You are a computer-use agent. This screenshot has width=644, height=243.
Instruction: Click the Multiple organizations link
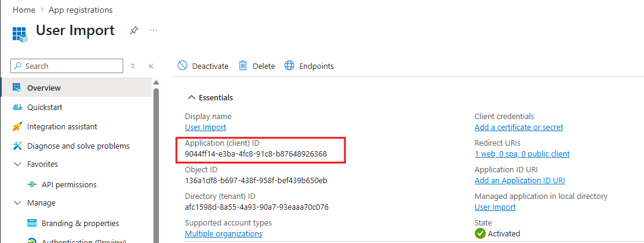pos(224,233)
